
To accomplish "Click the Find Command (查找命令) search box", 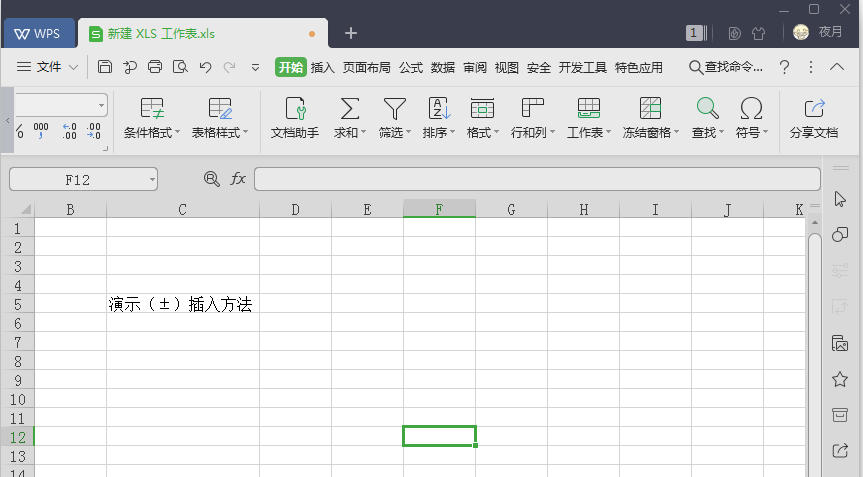I will coord(726,67).
